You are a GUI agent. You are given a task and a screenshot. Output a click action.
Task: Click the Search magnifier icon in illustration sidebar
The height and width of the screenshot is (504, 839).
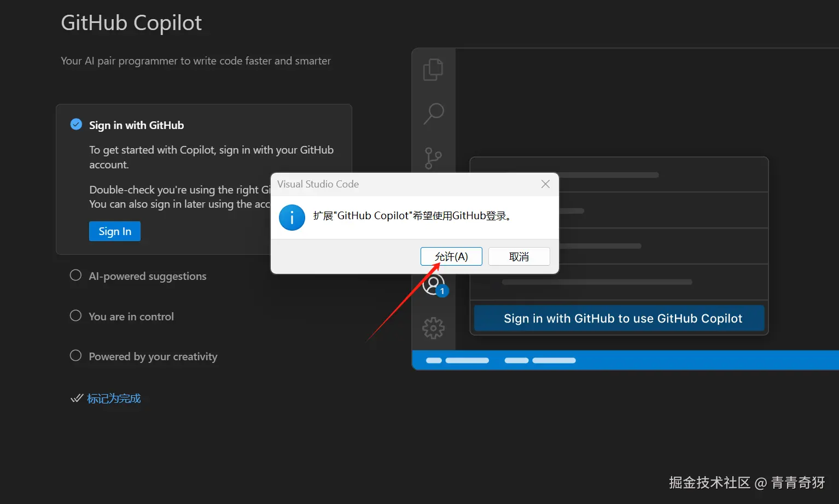[x=434, y=114]
